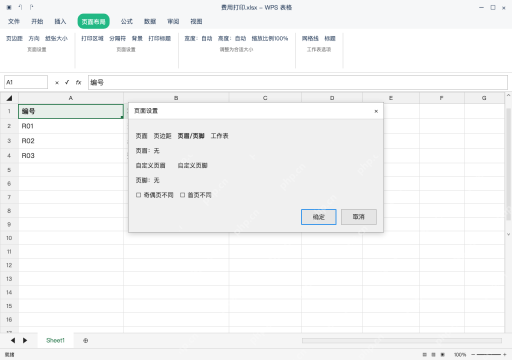Adjust the zoom slider in status bar
The image size is (512, 360).
tap(489, 355)
